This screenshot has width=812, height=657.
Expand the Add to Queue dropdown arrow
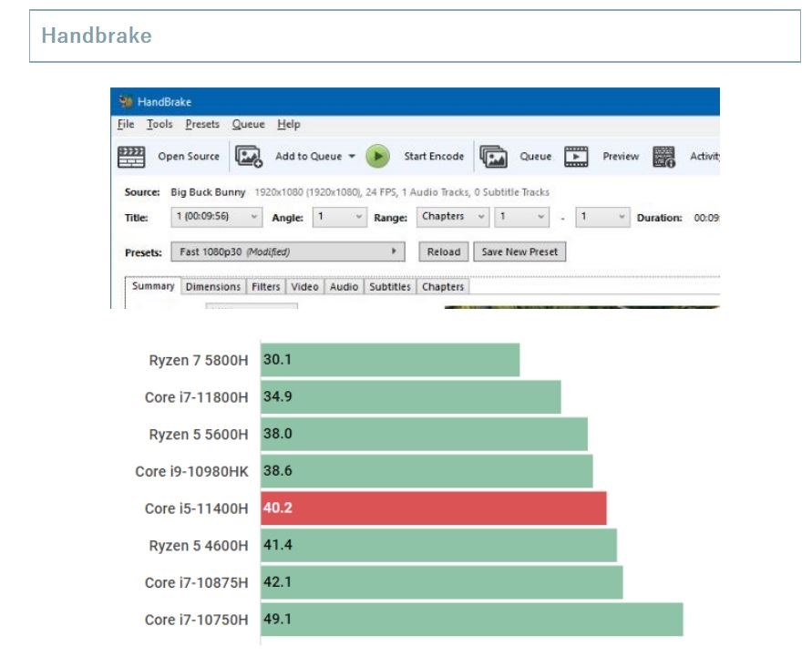[352, 157]
